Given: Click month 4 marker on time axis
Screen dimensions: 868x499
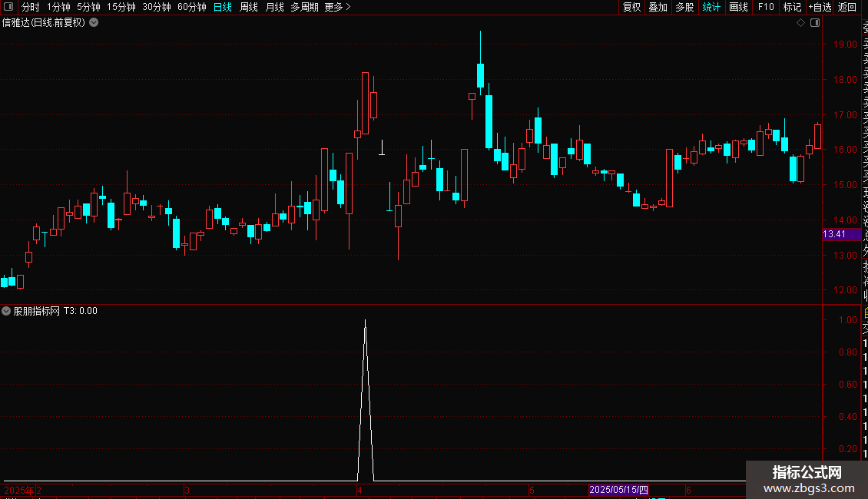Looking at the screenshot, I should pyautogui.click(x=359, y=490).
